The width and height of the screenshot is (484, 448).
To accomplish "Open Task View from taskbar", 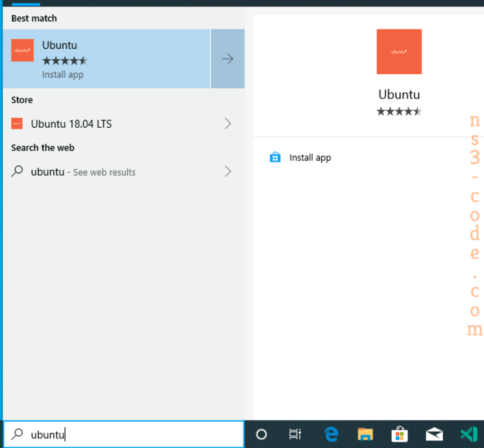I will [x=295, y=434].
